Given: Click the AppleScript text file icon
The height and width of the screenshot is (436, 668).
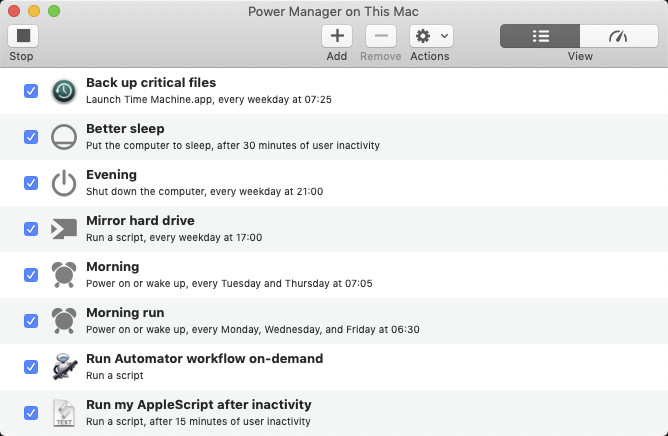Looking at the screenshot, I should click(64, 413).
